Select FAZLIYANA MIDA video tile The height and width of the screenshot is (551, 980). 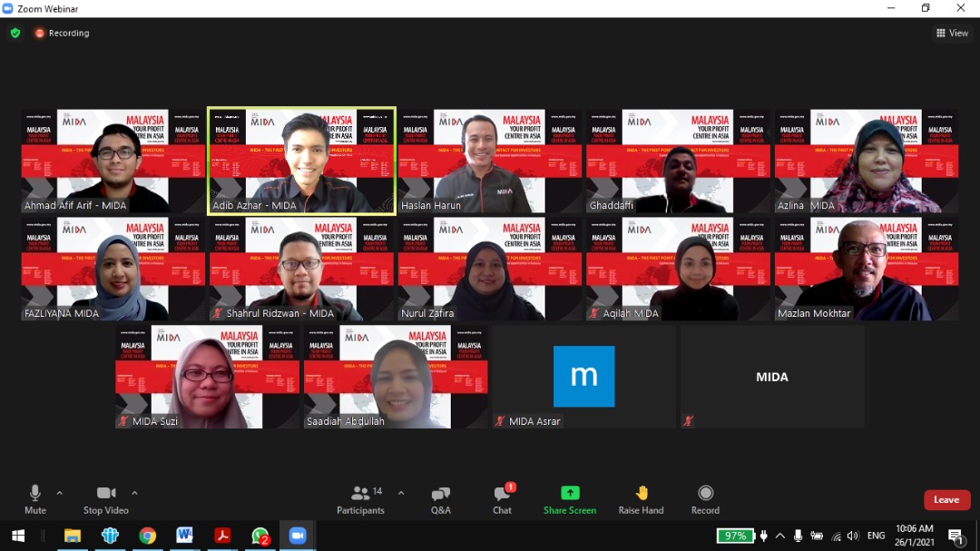(113, 269)
